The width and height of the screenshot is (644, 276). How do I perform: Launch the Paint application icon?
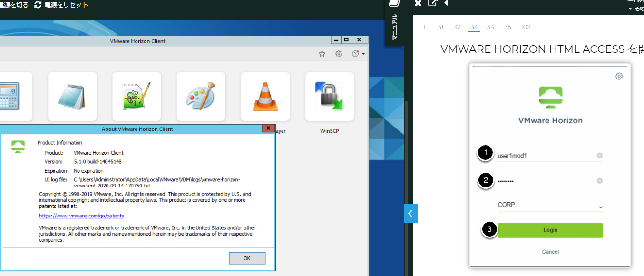pyautogui.click(x=201, y=97)
